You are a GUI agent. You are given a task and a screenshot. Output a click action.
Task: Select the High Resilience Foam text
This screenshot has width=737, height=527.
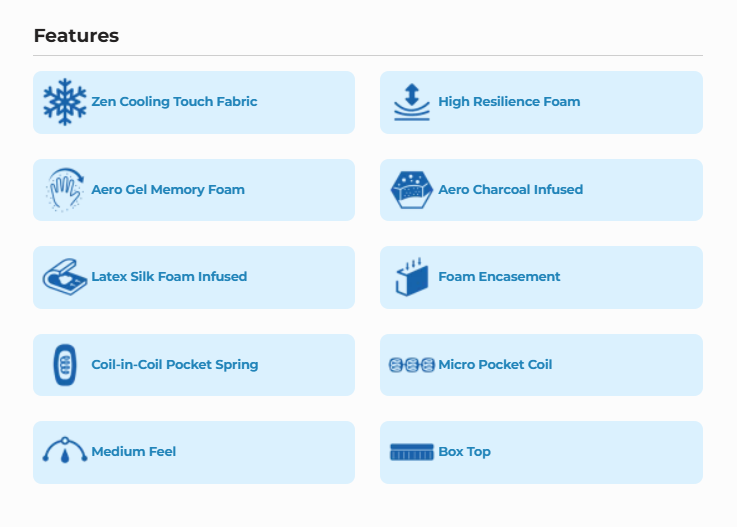pos(509,102)
